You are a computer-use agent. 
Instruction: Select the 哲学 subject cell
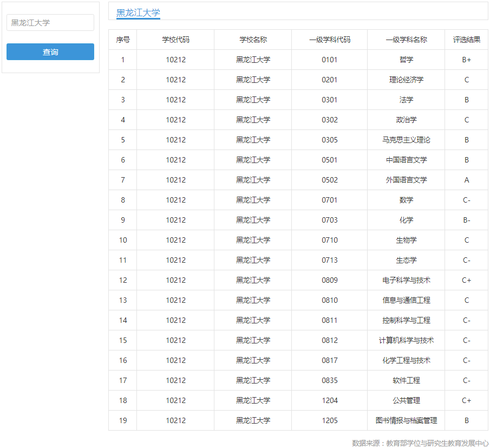pos(406,60)
